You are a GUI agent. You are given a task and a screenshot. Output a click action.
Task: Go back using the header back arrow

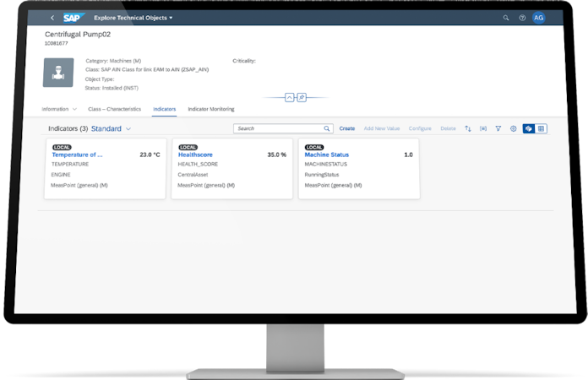pos(52,18)
